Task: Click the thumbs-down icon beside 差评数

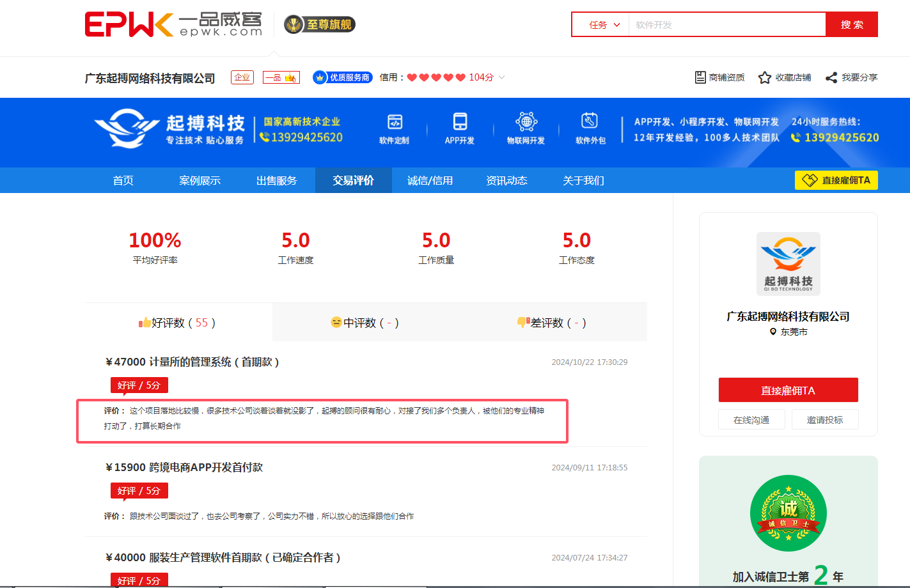Action: (x=524, y=323)
